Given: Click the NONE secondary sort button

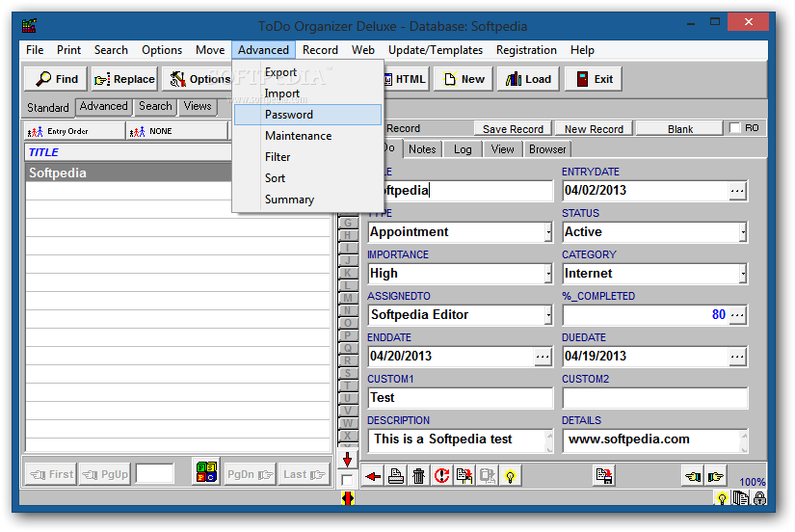Looking at the screenshot, I should (177, 131).
